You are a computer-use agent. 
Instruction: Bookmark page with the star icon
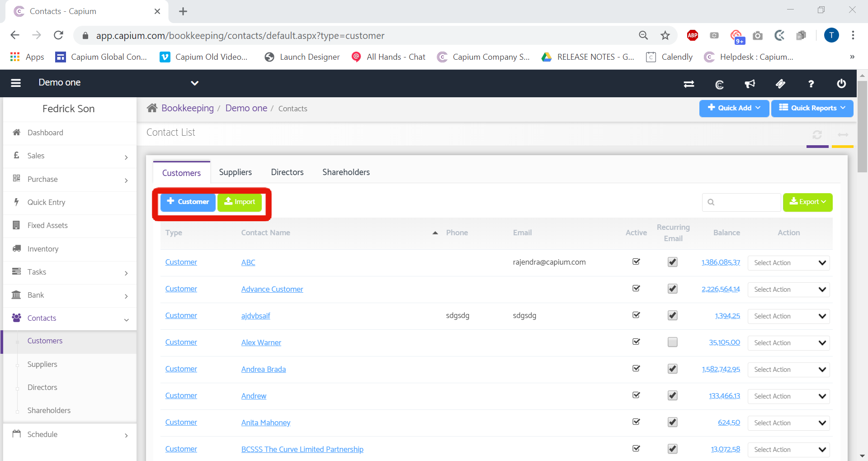(665, 35)
